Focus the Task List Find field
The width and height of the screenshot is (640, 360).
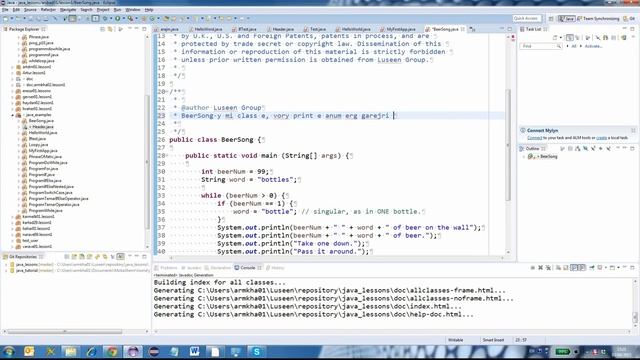coord(541,46)
